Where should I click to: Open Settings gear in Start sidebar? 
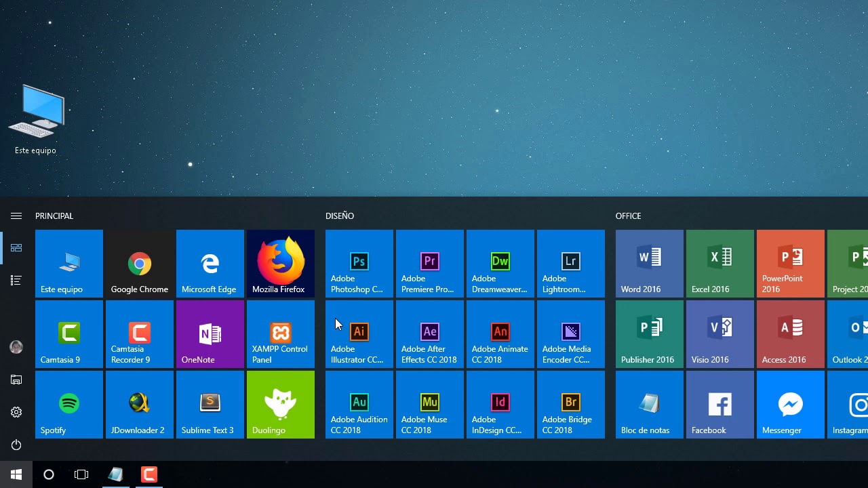click(16, 412)
